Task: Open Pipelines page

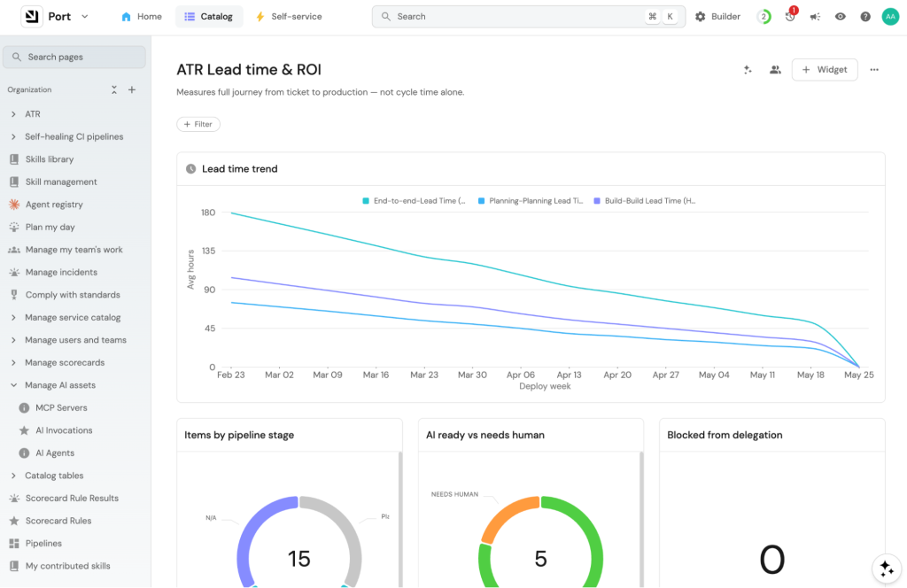Action: (43, 543)
